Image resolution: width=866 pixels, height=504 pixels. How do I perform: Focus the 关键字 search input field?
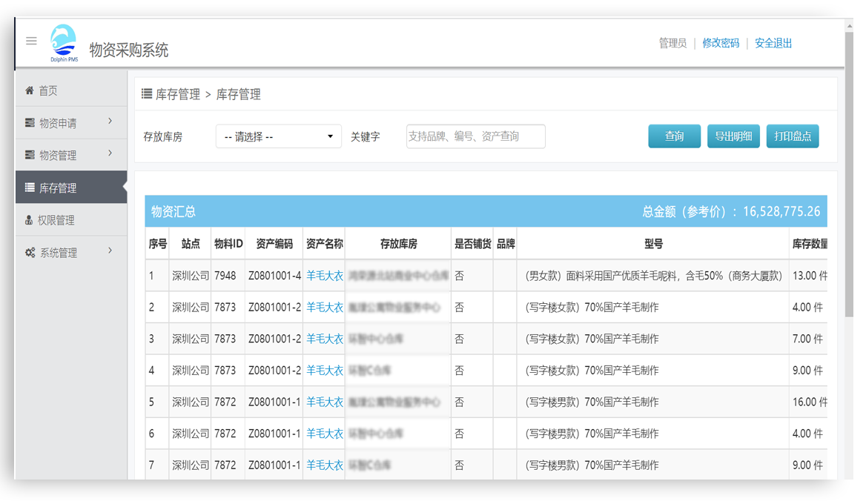point(475,136)
